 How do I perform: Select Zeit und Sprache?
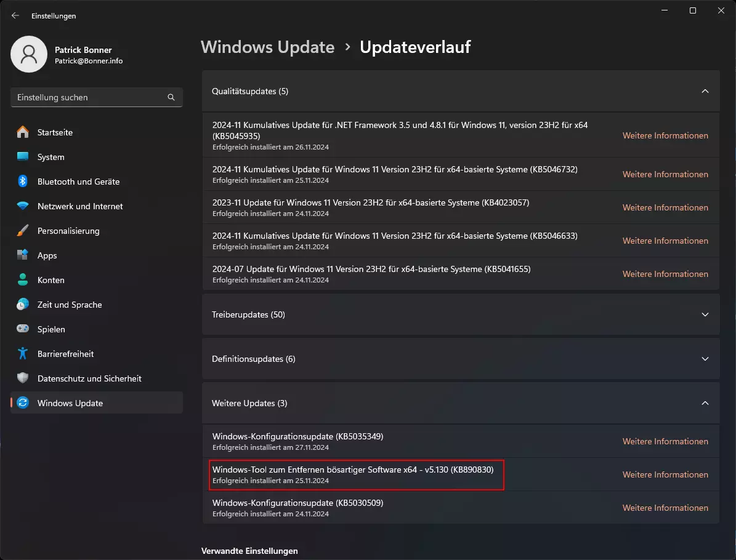(x=97, y=305)
